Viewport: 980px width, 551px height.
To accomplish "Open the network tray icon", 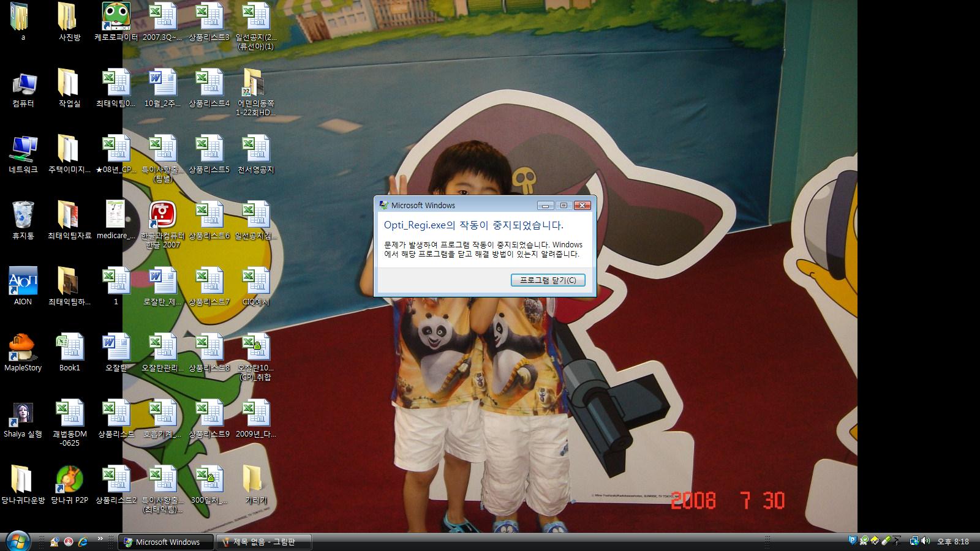I will 914,541.
